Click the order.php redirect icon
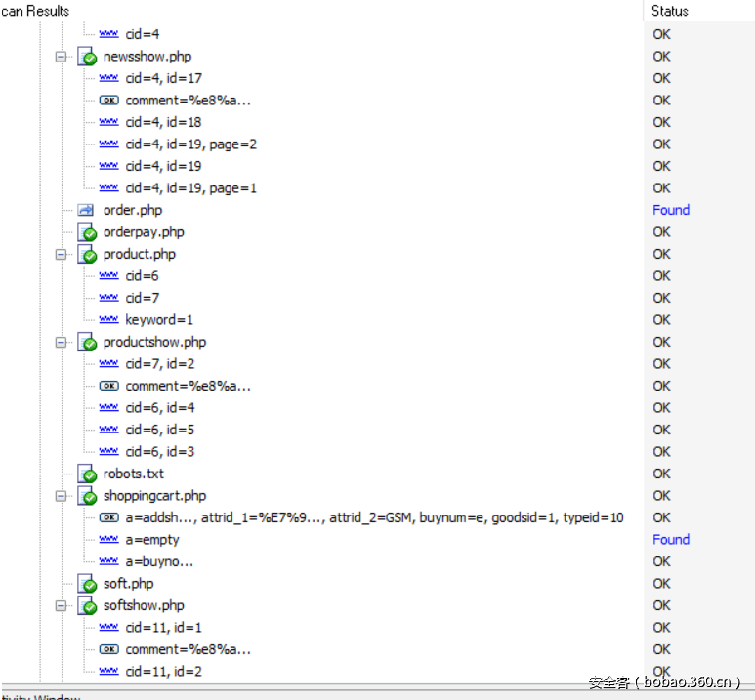The image size is (755, 700). pos(86,210)
